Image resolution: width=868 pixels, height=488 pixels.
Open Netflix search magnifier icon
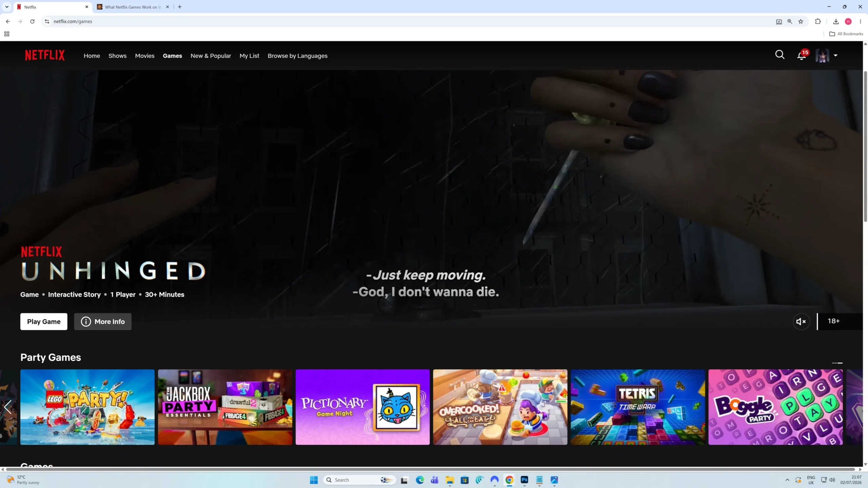(x=780, y=55)
